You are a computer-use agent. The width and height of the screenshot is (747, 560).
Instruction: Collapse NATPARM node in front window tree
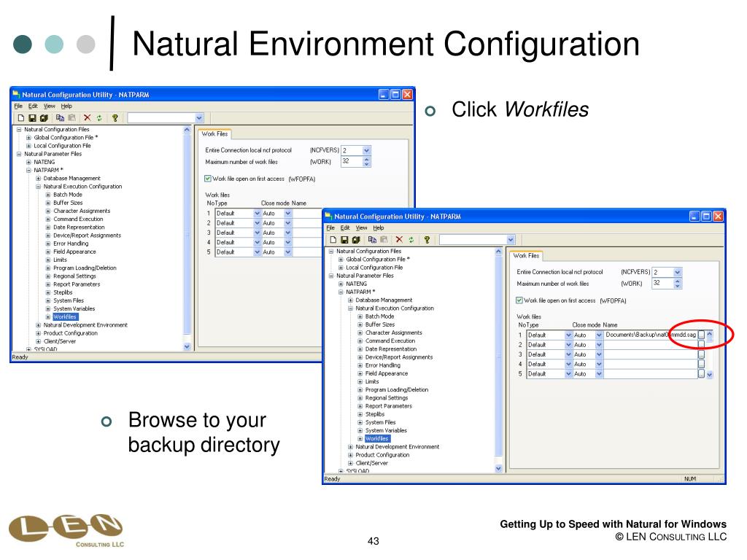click(x=341, y=292)
